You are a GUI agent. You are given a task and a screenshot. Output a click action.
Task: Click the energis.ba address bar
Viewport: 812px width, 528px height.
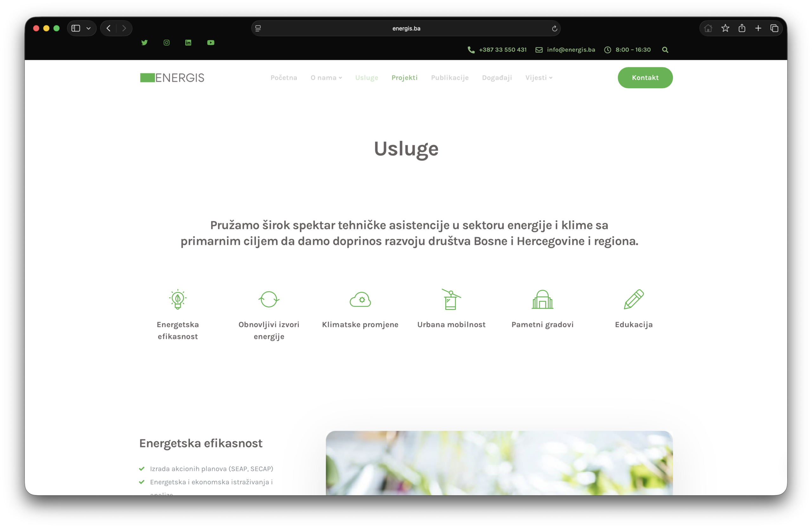tap(406, 28)
